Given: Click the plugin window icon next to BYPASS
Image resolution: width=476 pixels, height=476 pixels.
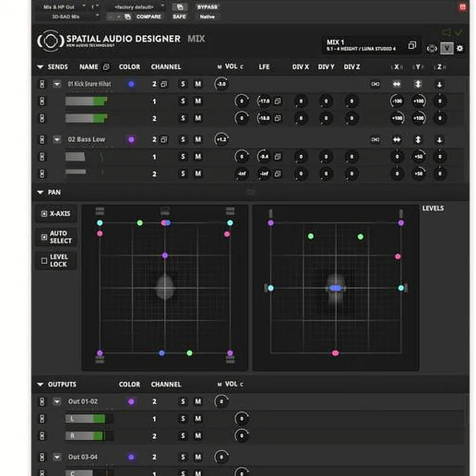Looking at the screenshot, I should click(180, 7).
